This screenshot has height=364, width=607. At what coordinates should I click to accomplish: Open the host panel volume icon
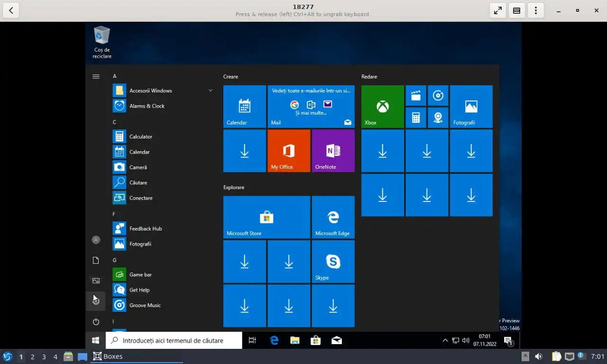coord(539,356)
